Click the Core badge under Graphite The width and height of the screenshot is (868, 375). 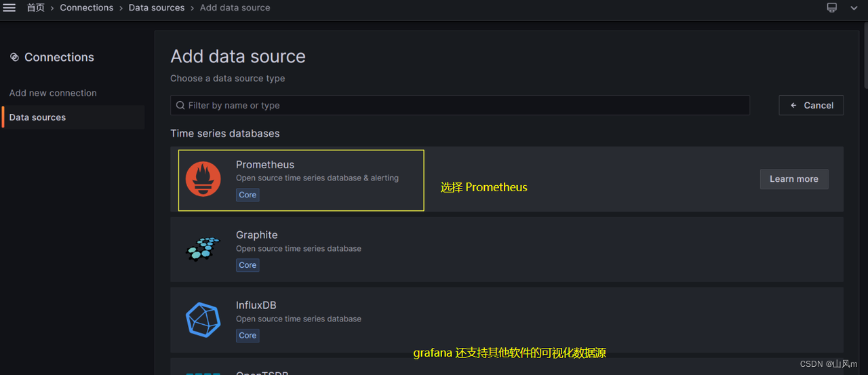point(248,265)
